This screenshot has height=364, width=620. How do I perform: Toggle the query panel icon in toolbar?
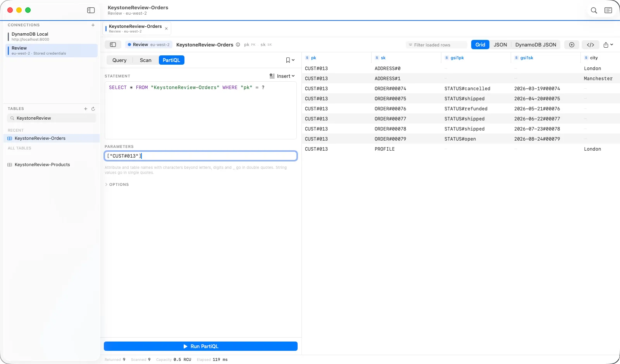(113, 45)
